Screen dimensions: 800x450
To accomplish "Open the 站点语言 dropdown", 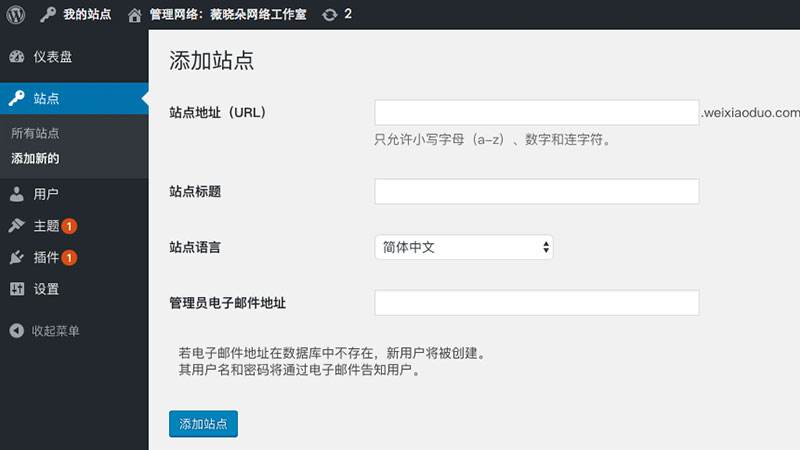I will 463,247.
